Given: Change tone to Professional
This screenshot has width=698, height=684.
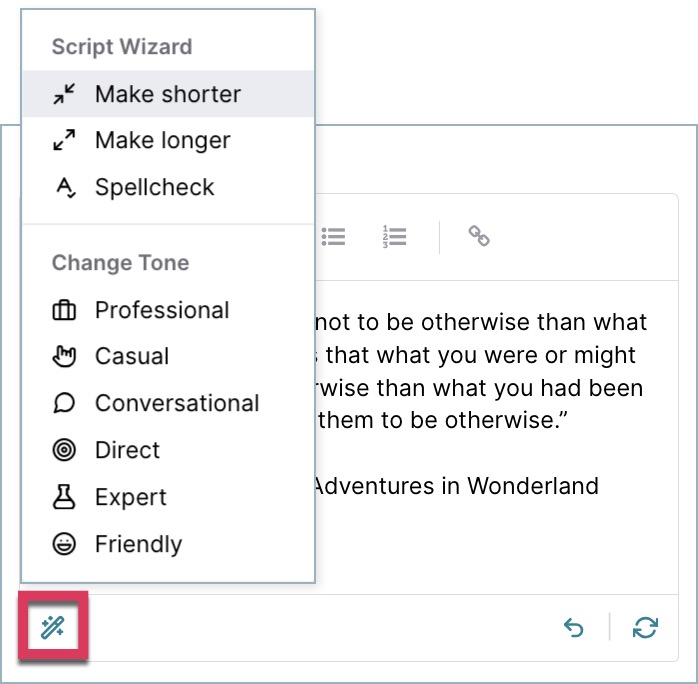Looking at the screenshot, I should click(x=168, y=310).
